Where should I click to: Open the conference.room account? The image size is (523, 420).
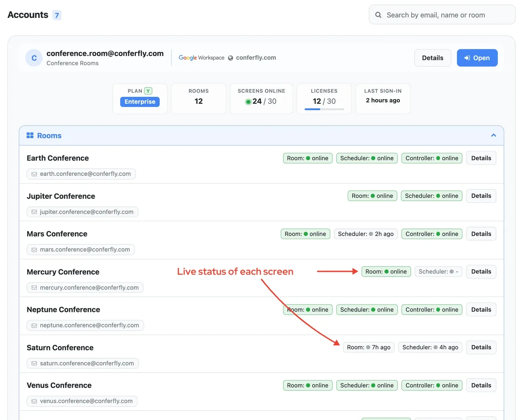(477, 58)
